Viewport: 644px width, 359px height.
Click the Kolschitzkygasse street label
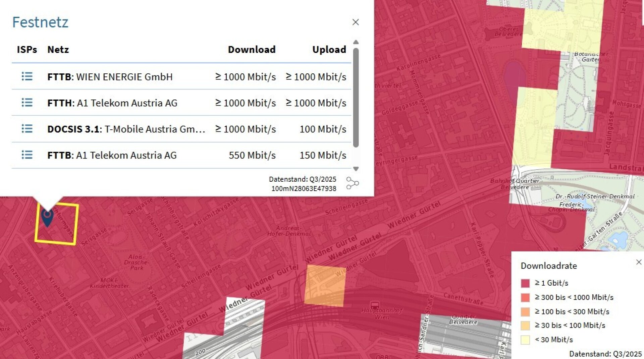[216, 212]
